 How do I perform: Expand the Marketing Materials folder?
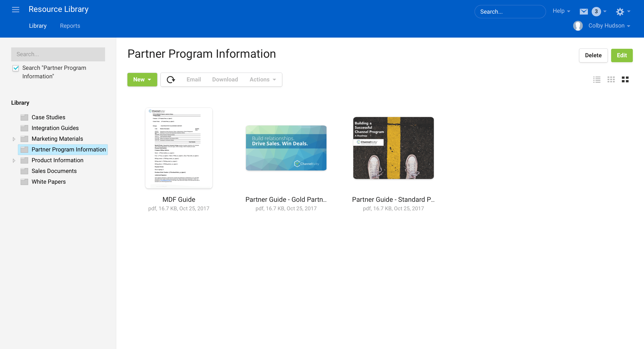tap(14, 139)
